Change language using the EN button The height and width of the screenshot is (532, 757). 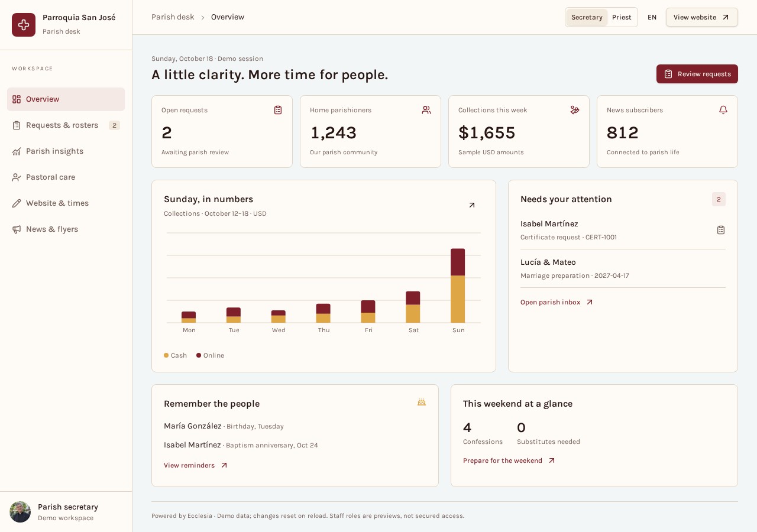652,17
